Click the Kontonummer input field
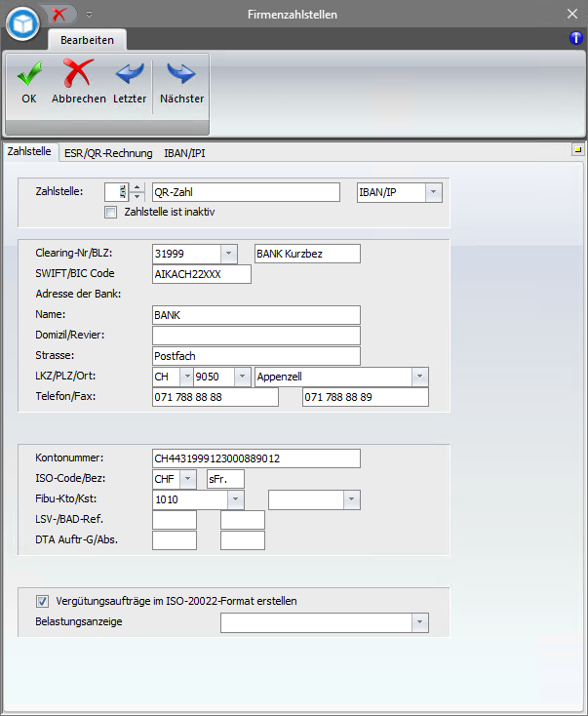 (256, 458)
